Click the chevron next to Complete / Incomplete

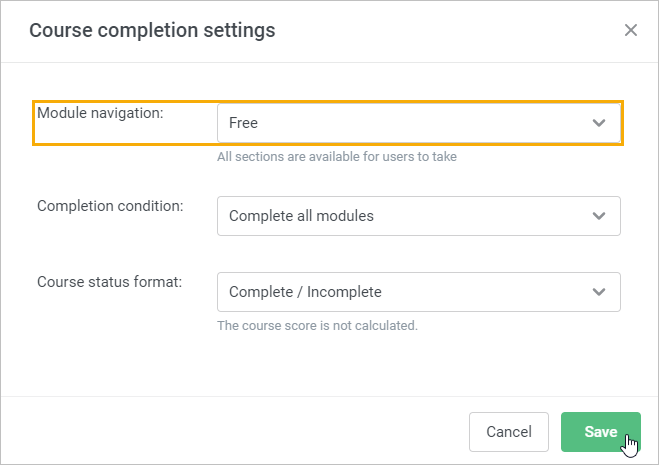[598, 292]
